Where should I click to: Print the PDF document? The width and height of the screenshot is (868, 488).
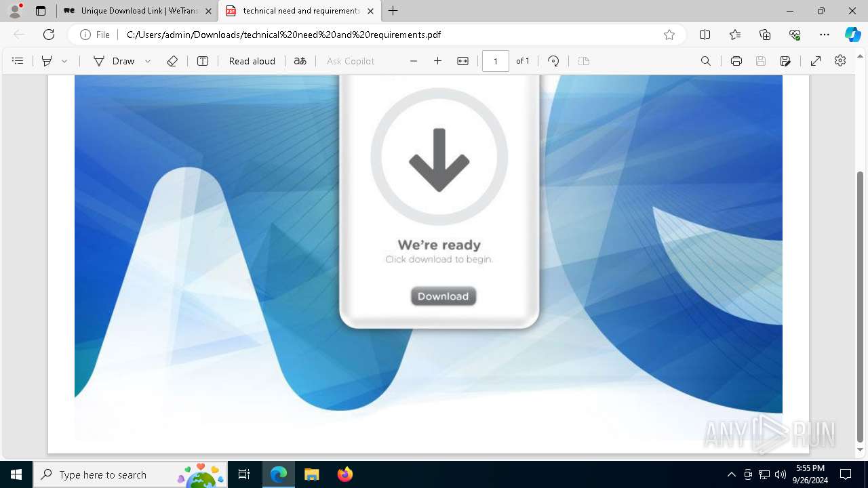(736, 61)
